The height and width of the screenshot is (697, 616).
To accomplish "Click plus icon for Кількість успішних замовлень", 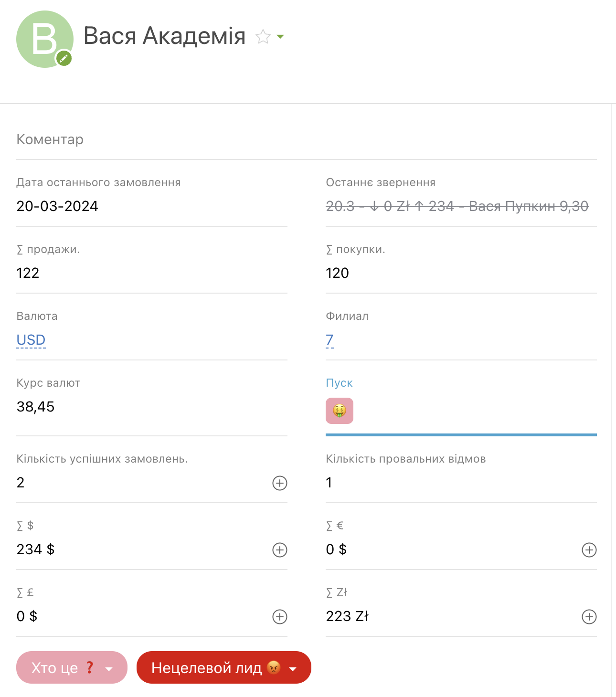I will [280, 483].
